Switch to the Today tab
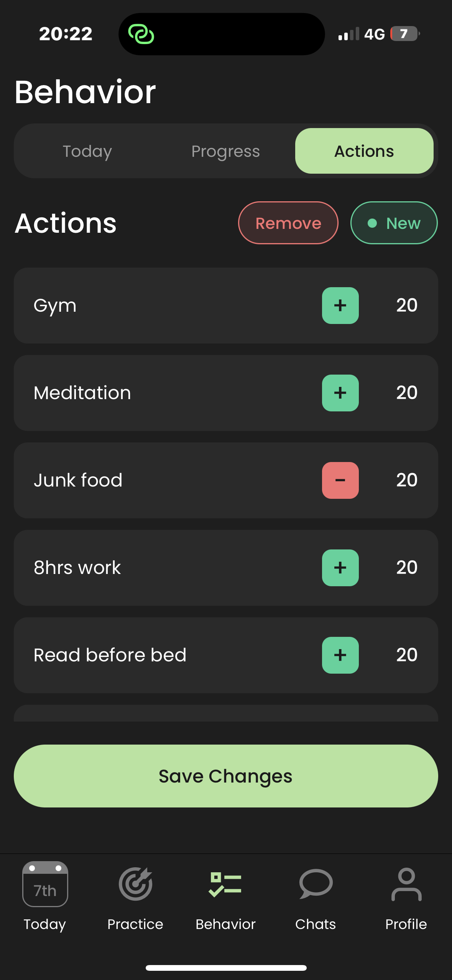This screenshot has width=452, height=980. tap(87, 151)
